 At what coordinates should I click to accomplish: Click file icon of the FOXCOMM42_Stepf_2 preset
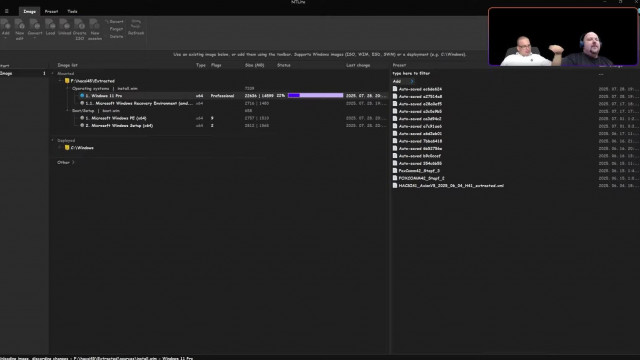pos(395,178)
